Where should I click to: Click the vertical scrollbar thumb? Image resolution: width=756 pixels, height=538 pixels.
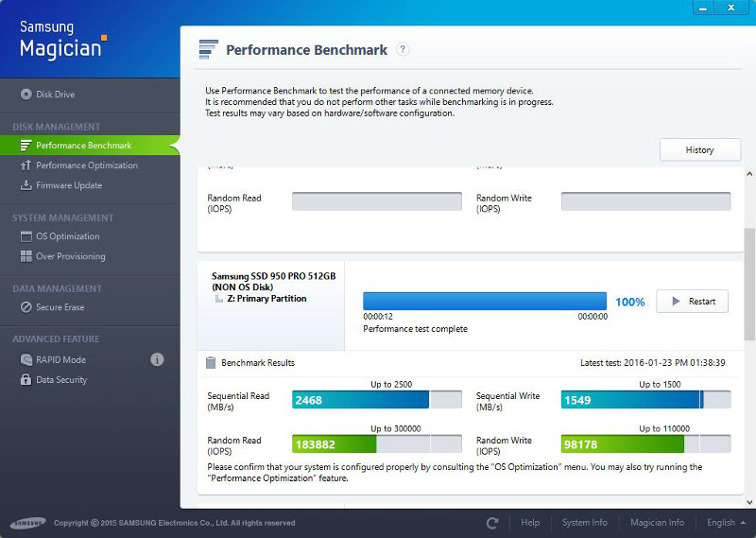[749, 285]
